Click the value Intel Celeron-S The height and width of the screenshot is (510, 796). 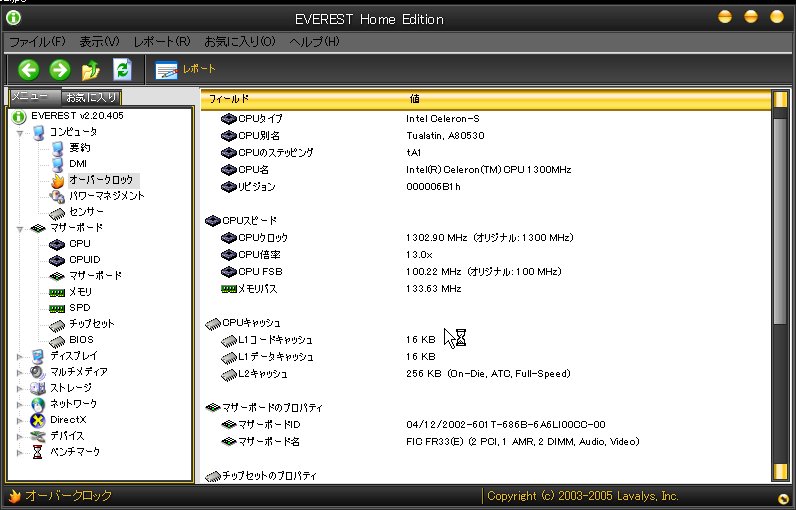(x=443, y=119)
